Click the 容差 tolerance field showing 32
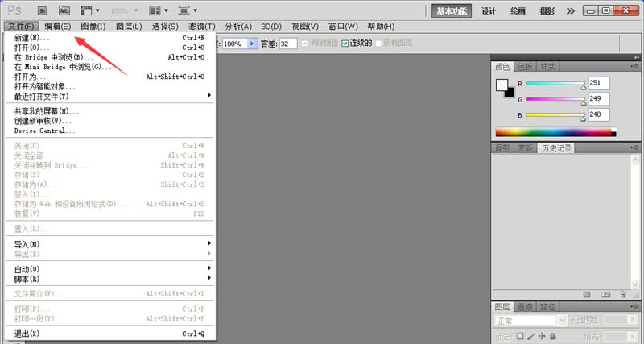The height and width of the screenshot is (344, 644). point(288,44)
